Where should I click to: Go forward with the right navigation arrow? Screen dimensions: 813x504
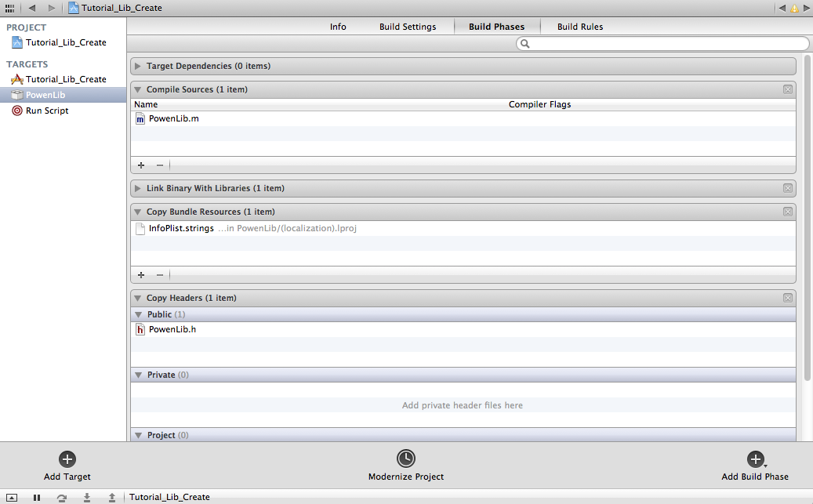[x=51, y=8]
